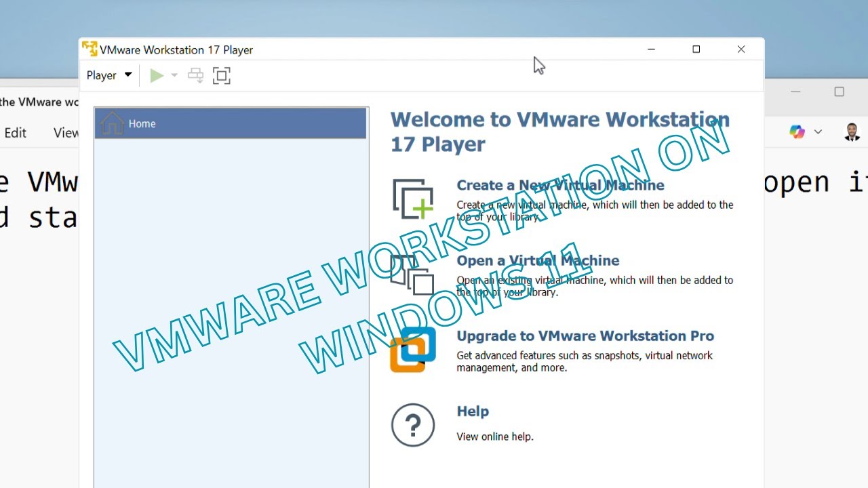Click the Open Virtual Machine icon
The height and width of the screenshot is (488, 868).
point(412,274)
